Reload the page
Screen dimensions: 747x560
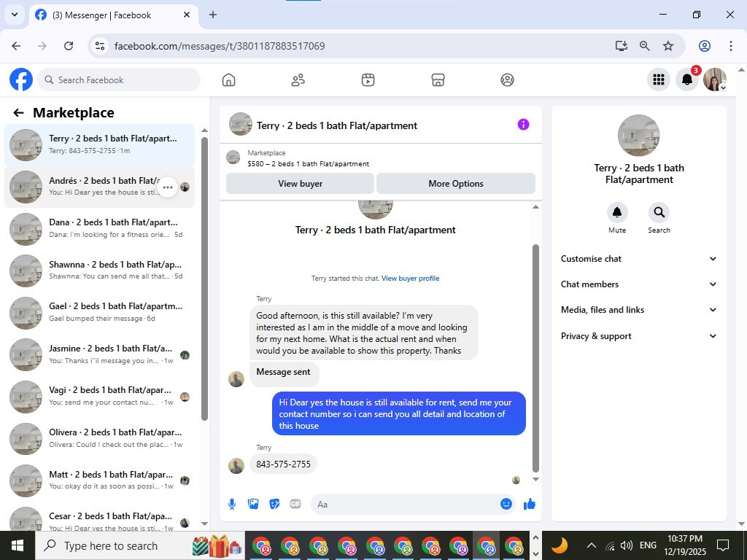(69, 46)
